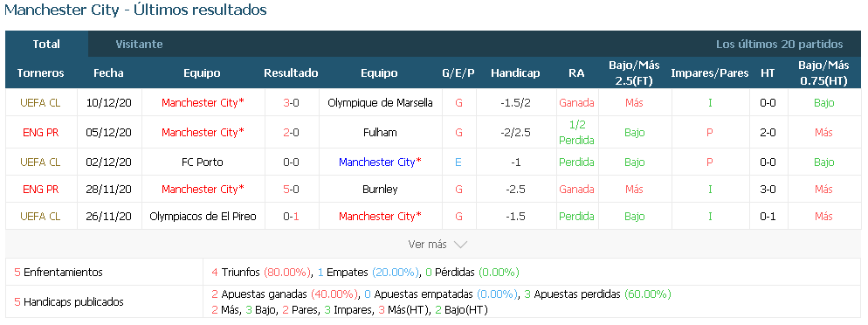Open Olympique de Marsella team link

coord(381,103)
